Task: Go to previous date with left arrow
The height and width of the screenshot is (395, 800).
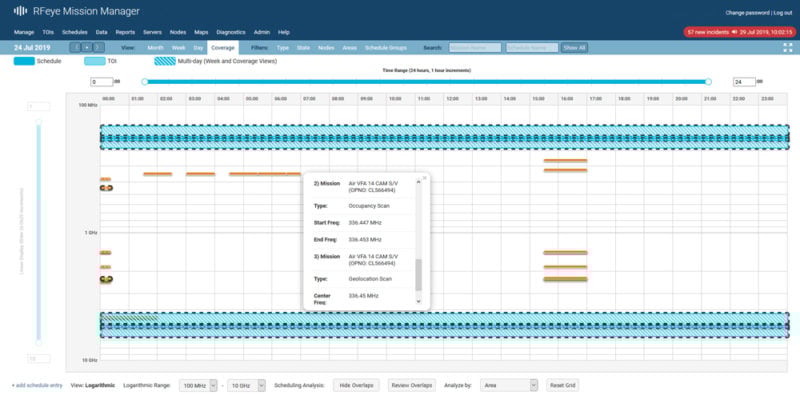Action: click(x=75, y=47)
